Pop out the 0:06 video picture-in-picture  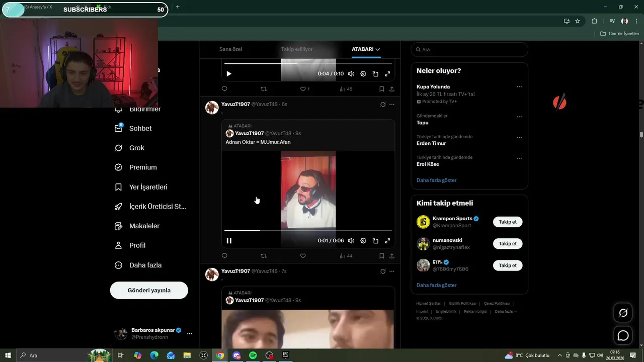pyautogui.click(x=375, y=241)
